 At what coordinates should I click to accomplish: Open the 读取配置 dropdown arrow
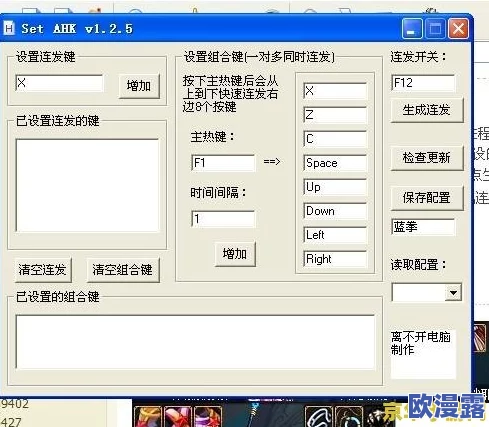click(x=453, y=293)
